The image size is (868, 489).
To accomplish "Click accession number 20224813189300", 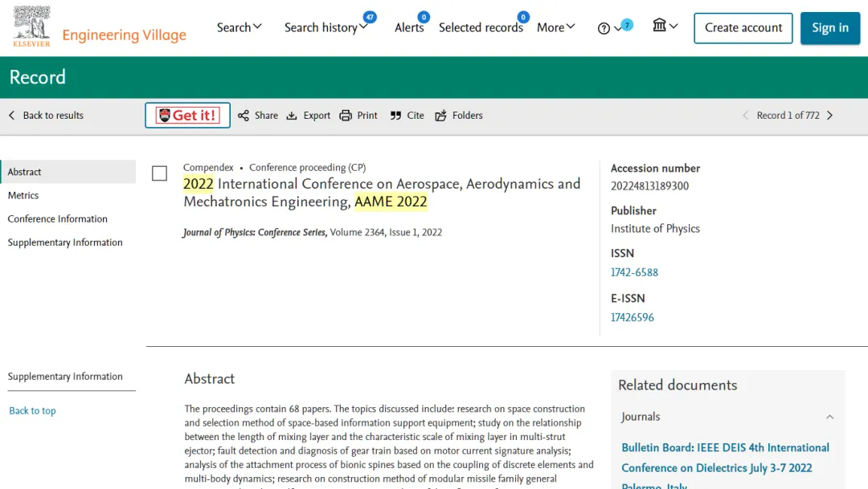I will [650, 185].
